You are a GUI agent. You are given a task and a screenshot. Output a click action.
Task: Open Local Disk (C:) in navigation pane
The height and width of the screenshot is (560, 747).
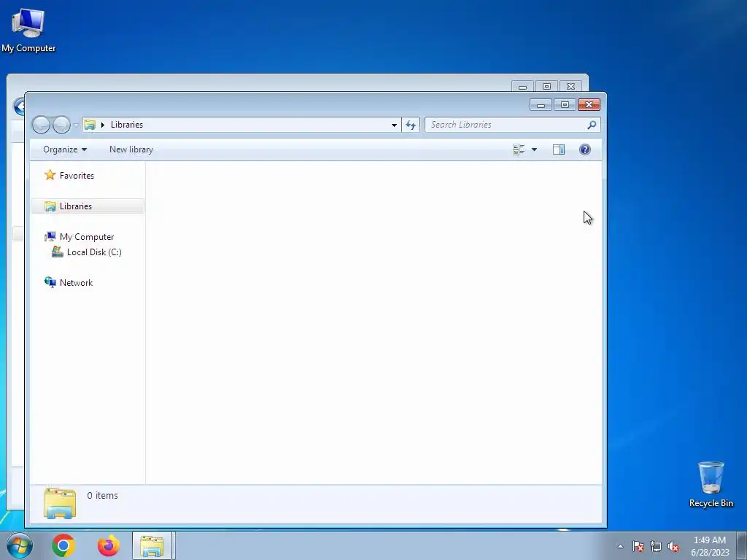pyautogui.click(x=94, y=252)
